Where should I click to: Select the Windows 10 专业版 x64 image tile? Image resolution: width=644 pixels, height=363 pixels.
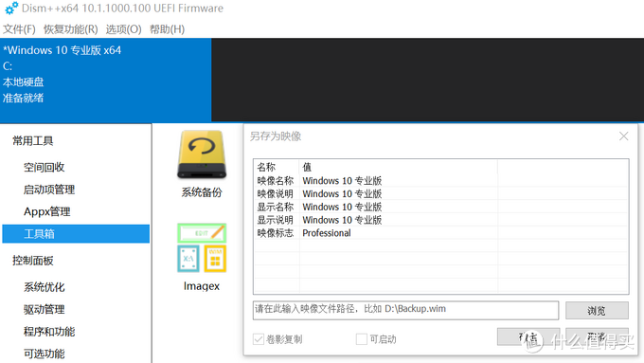coord(105,81)
